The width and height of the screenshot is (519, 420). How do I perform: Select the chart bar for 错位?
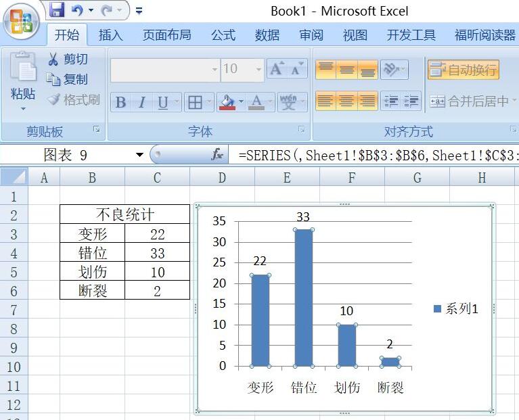(x=304, y=298)
